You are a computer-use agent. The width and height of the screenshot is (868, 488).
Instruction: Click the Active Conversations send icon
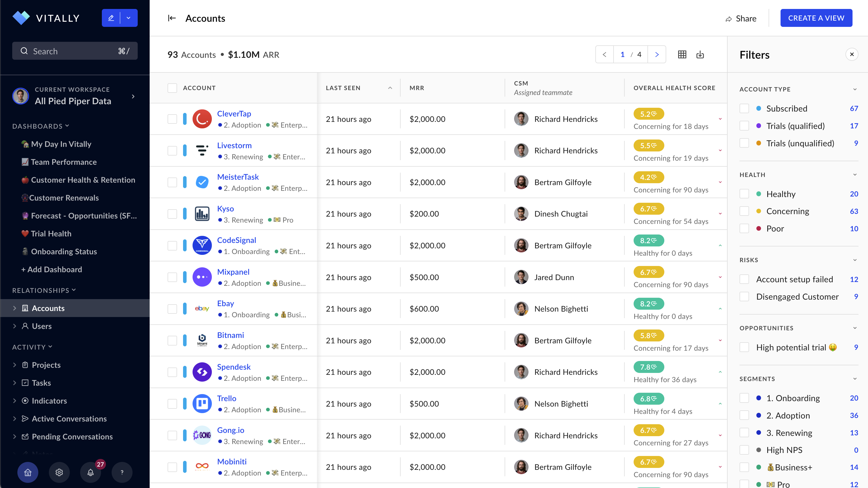[x=25, y=419]
